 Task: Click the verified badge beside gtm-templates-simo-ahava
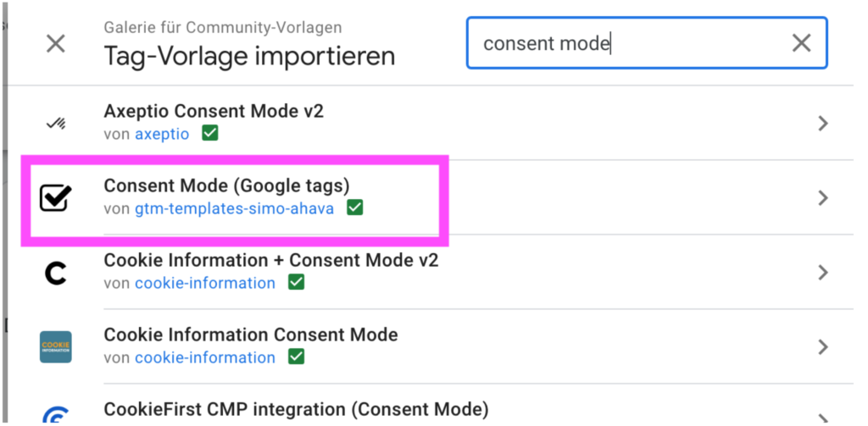point(355,208)
